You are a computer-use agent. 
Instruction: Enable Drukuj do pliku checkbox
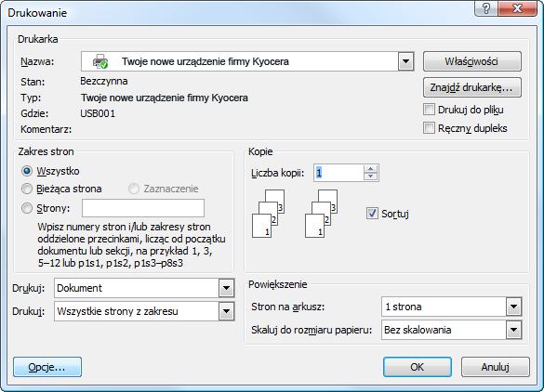tap(429, 110)
